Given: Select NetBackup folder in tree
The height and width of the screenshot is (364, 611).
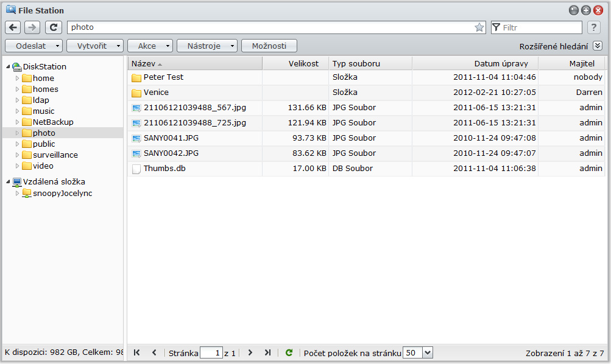Looking at the screenshot, I should pyautogui.click(x=53, y=122).
